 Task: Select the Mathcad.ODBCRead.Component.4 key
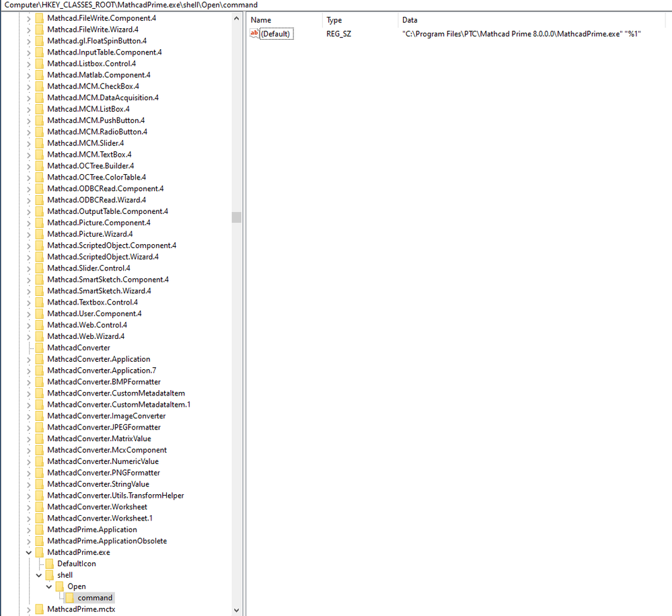pyautogui.click(x=106, y=188)
